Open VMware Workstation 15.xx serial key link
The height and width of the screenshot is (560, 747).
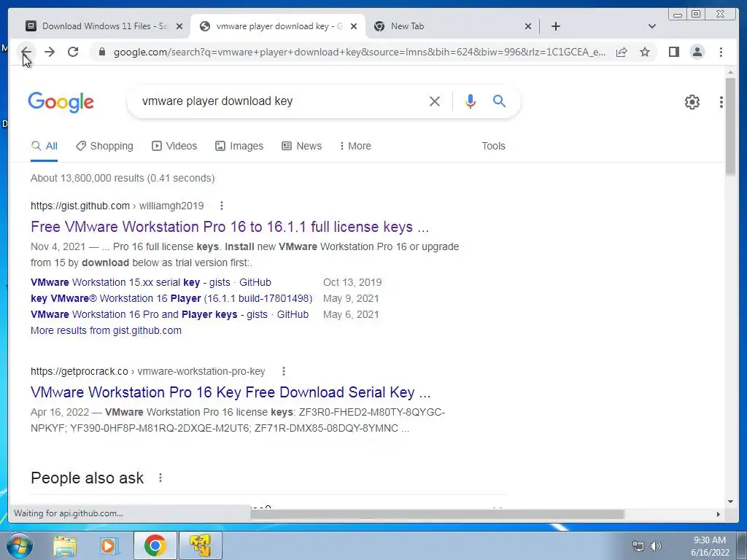tap(150, 282)
